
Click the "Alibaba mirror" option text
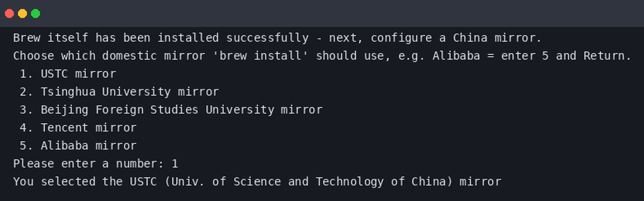89,145
